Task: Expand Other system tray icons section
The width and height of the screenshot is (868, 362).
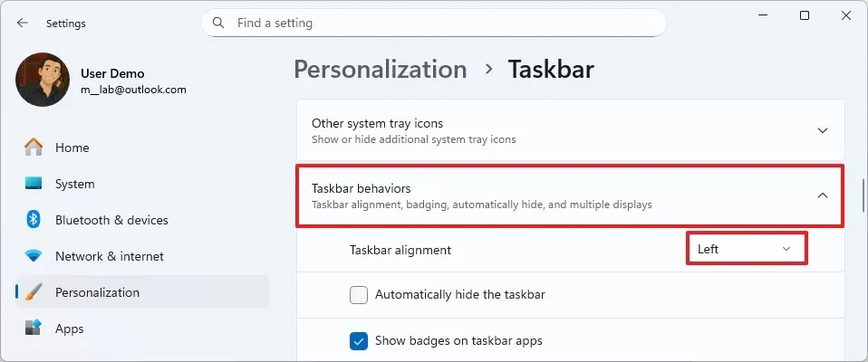Action: [822, 130]
